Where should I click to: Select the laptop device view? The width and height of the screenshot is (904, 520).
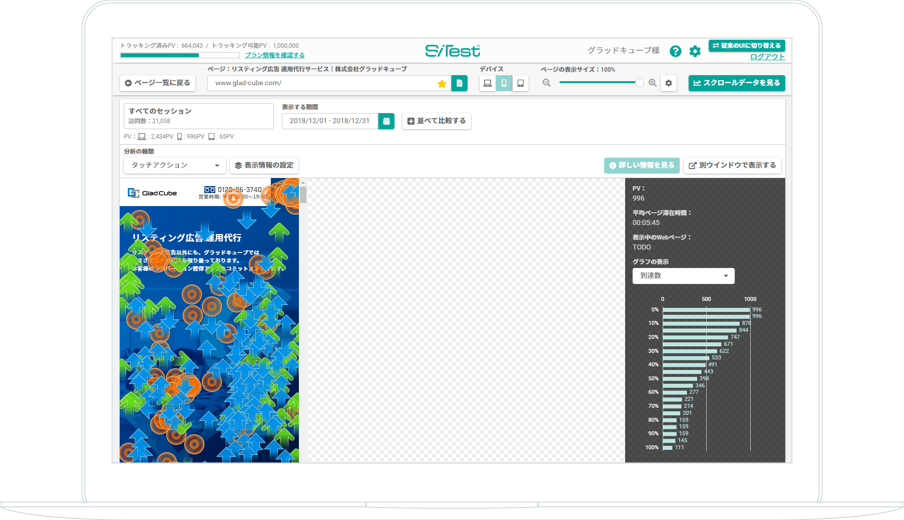tap(487, 83)
